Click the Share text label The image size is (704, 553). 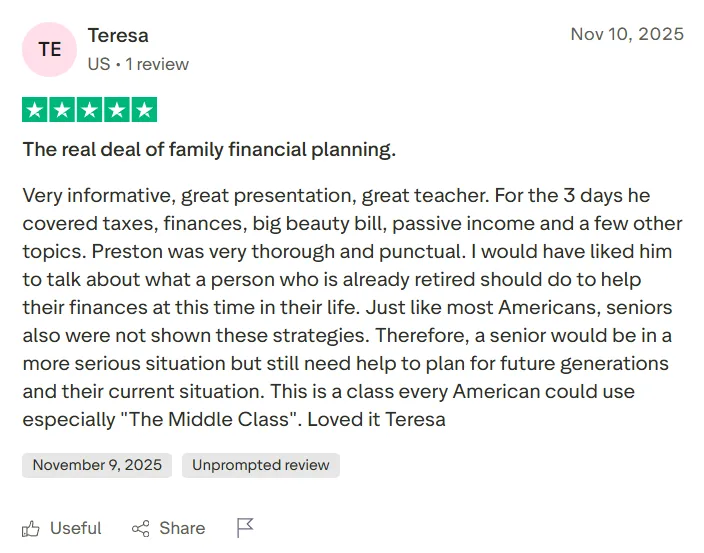click(182, 528)
